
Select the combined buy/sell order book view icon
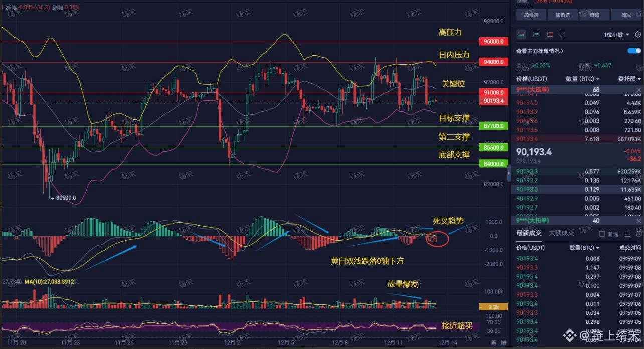(x=521, y=34)
